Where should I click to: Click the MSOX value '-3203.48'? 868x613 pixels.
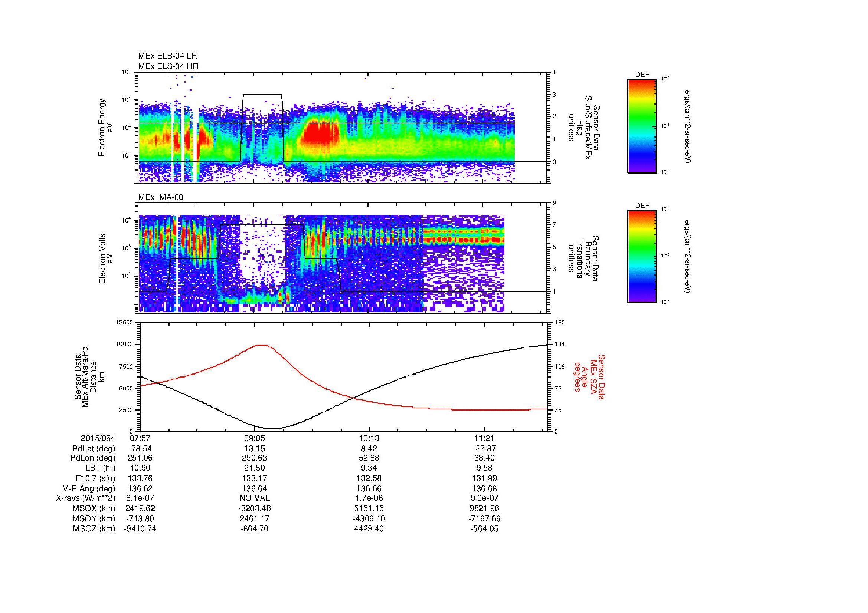(x=255, y=509)
